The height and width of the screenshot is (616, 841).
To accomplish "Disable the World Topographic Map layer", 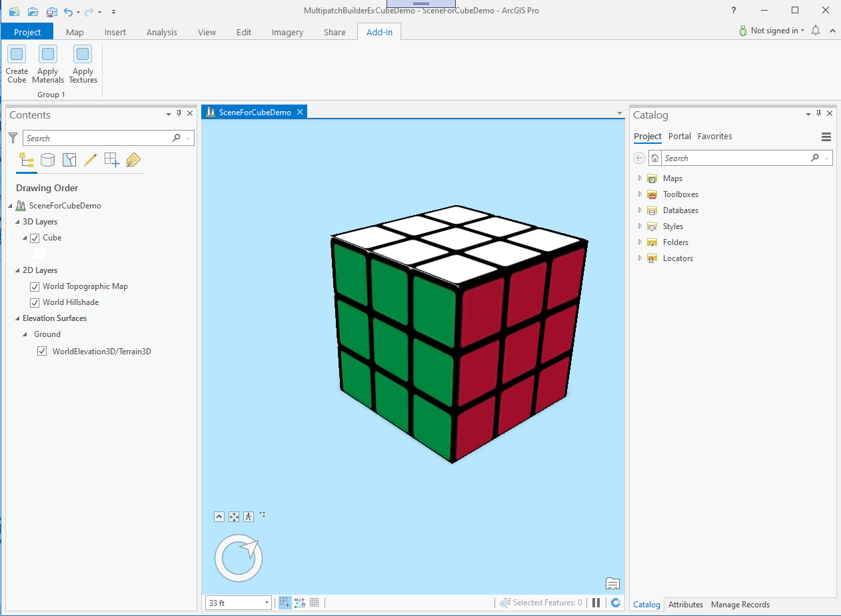I will [34, 286].
